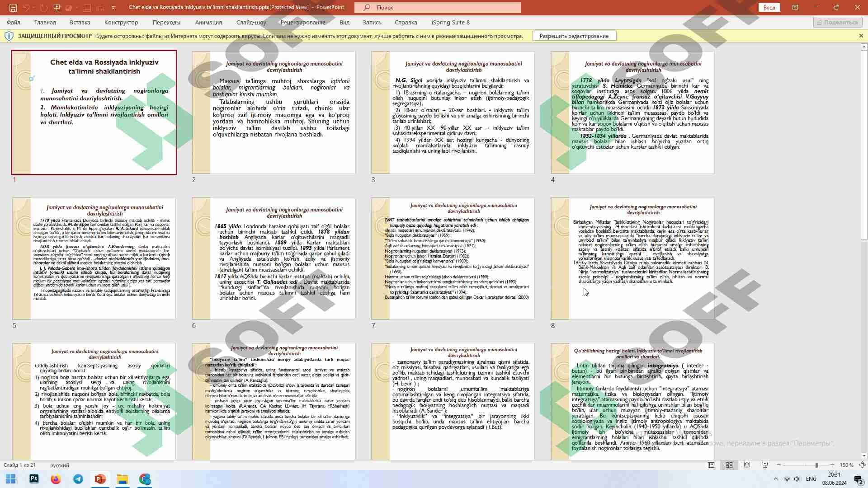The image size is (868, 488).
Task: Select slide 8 thumbnail
Action: (x=632, y=258)
